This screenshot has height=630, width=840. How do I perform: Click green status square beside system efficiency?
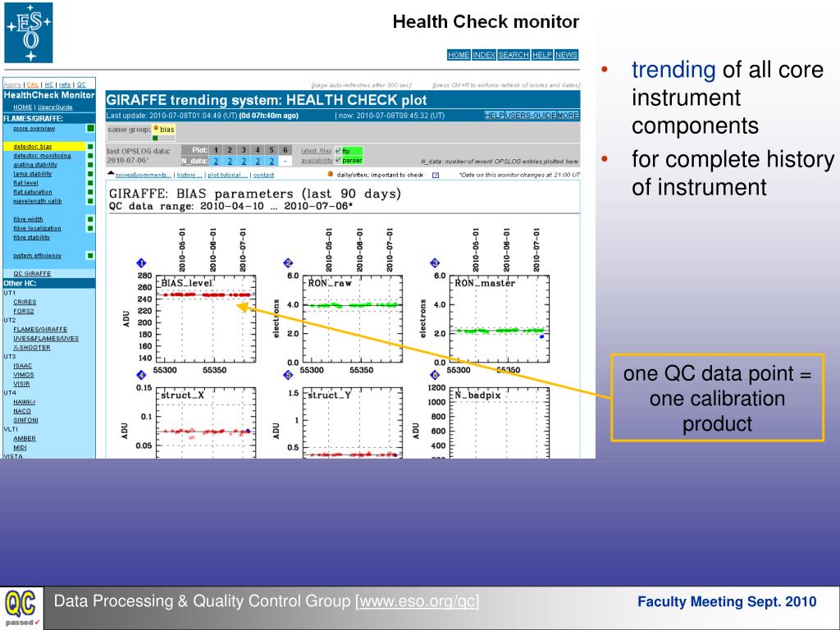(x=90, y=256)
